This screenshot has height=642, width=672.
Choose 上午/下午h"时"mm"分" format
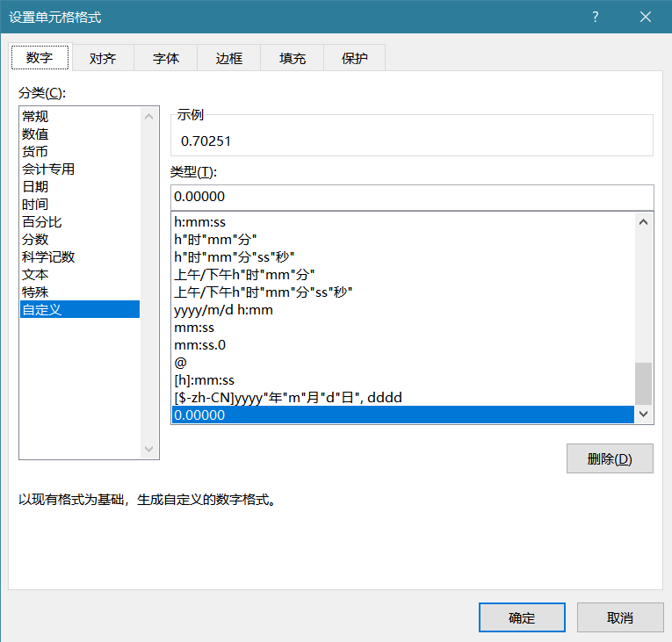click(x=403, y=275)
